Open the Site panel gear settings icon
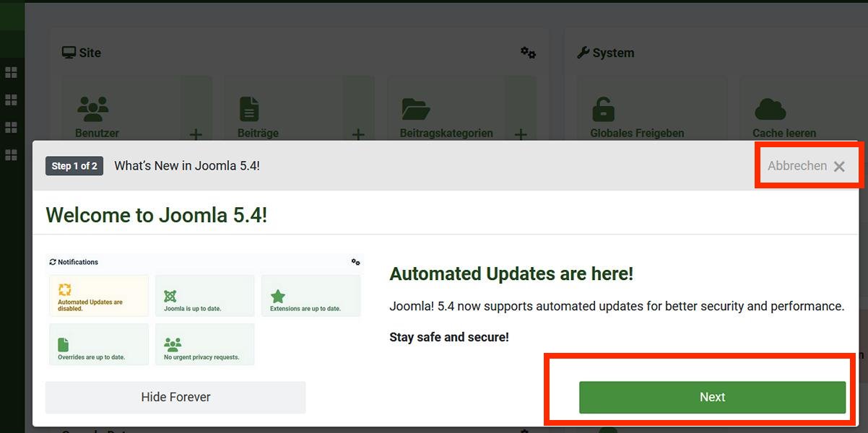Image resolution: width=868 pixels, height=433 pixels. tap(528, 53)
